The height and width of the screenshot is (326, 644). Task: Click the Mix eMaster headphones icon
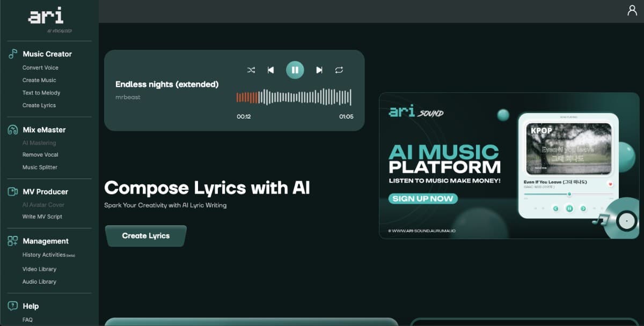pos(13,130)
